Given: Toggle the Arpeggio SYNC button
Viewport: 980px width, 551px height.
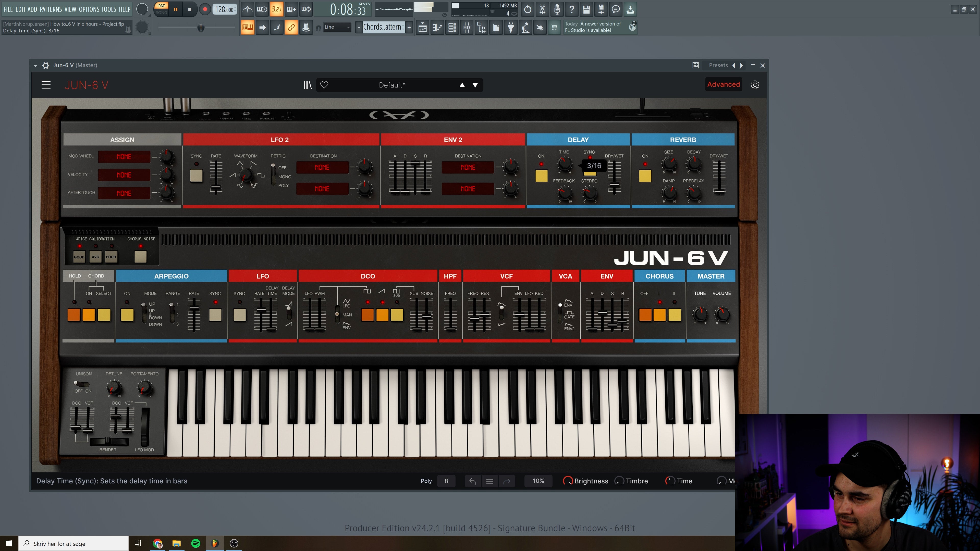Looking at the screenshot, I should (x=215, y=315).
